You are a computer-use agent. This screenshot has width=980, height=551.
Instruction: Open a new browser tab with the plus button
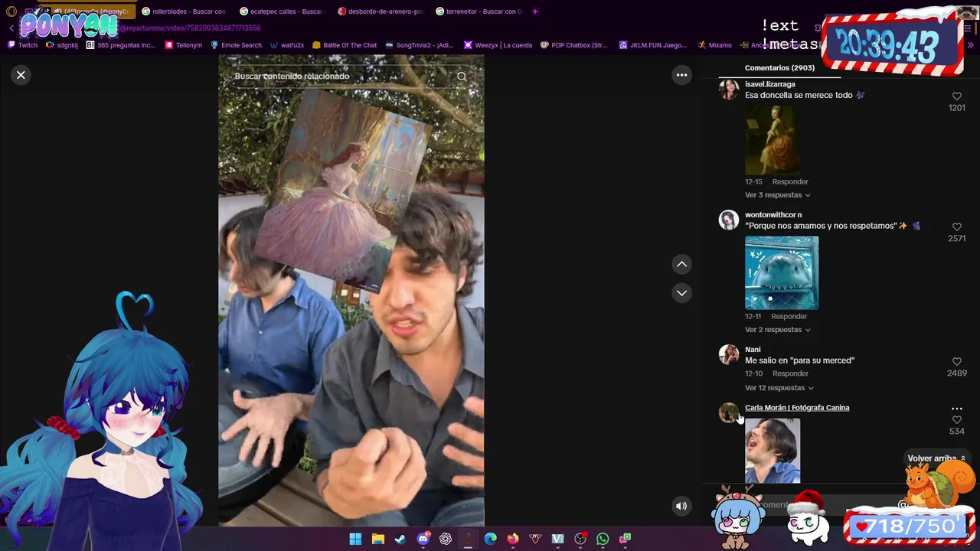tap(535, 11)
